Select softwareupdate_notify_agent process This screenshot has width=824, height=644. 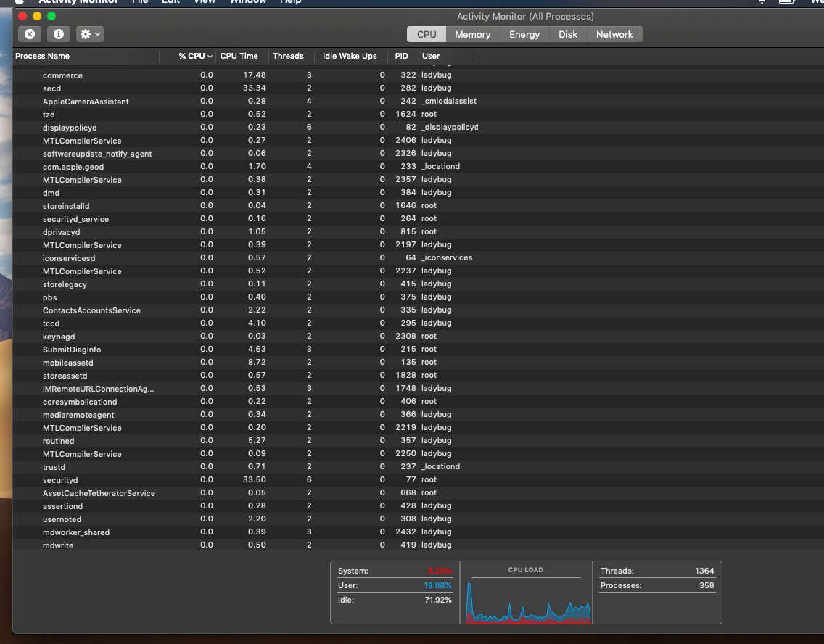[x=419, y=153]
